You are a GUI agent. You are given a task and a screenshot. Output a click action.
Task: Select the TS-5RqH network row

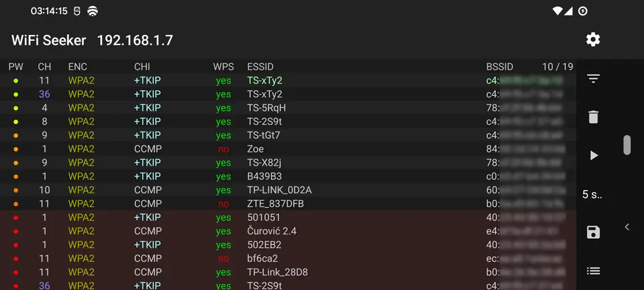[x=288, y=108]
